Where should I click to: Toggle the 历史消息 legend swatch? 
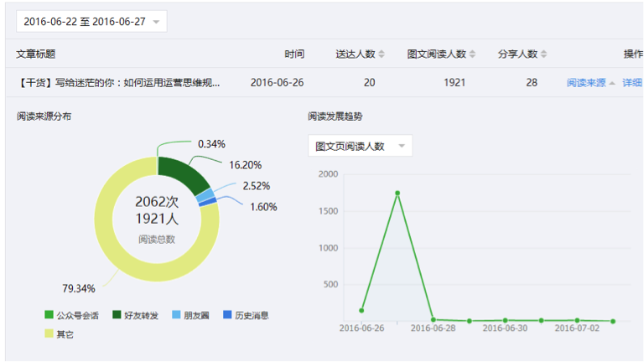pyautogui.click(x=227, y=315)
